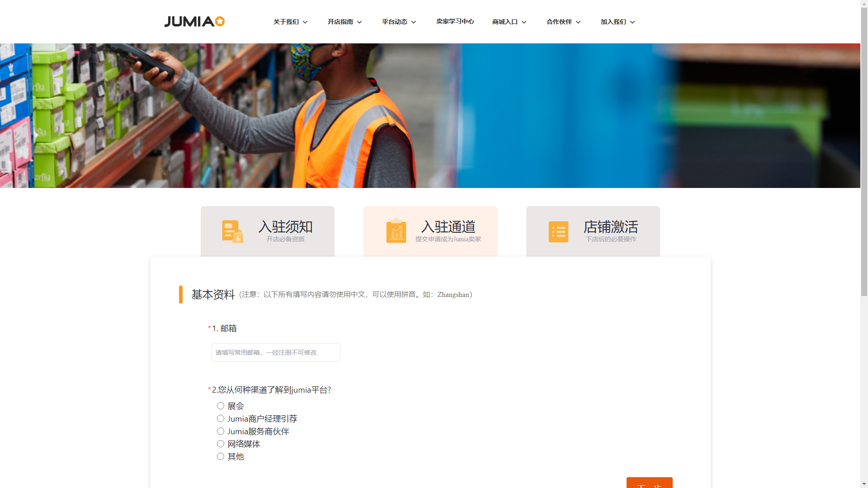Select the 其他 radio option

[x=221, y=456]
